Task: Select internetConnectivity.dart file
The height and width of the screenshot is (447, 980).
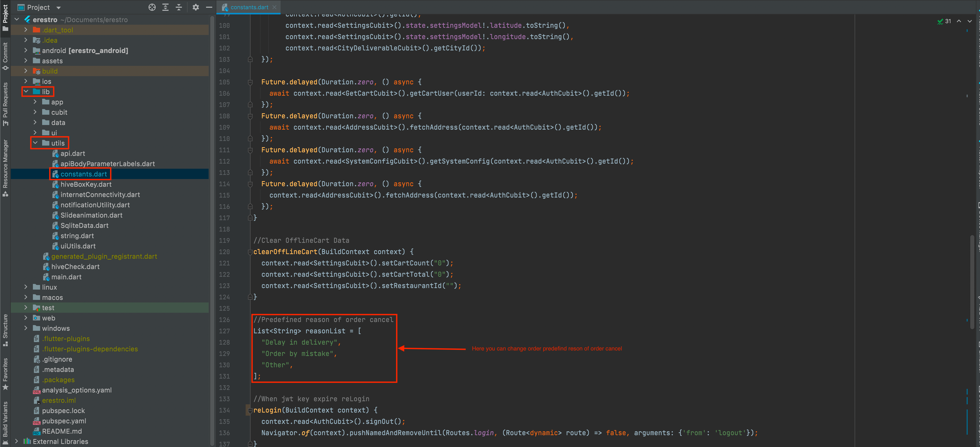Action: [x=100, y=194]
